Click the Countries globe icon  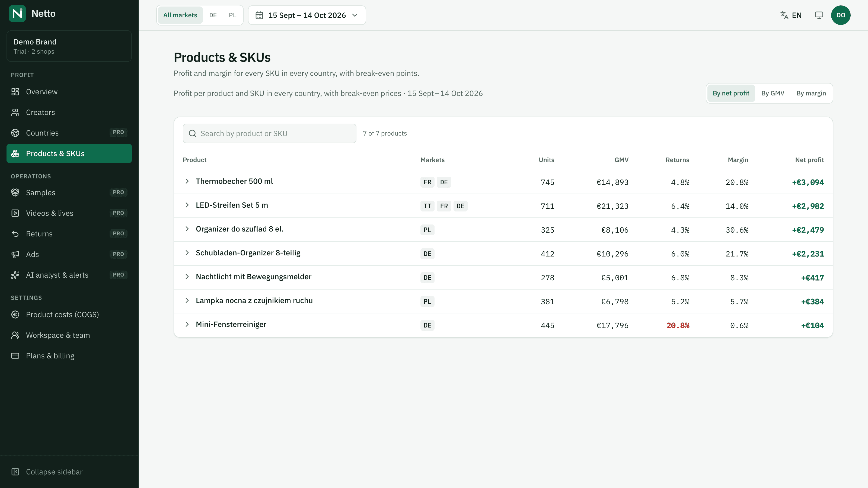point(15,133)
